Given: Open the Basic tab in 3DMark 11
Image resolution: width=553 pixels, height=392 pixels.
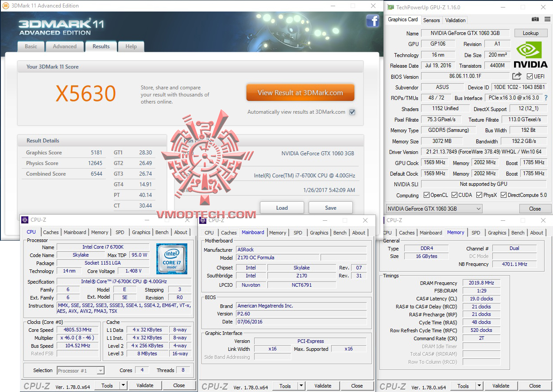Looking at the screenshot, I should coord(31,46).
